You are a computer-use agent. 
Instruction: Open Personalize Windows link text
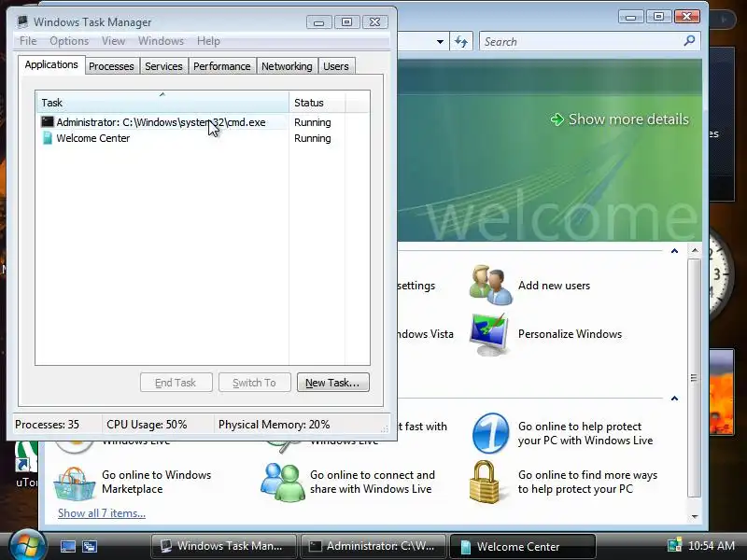tap(570, 334)
